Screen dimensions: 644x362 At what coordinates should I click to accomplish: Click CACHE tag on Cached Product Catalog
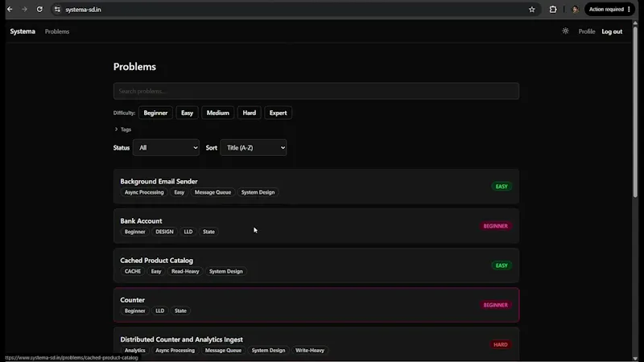133,271
